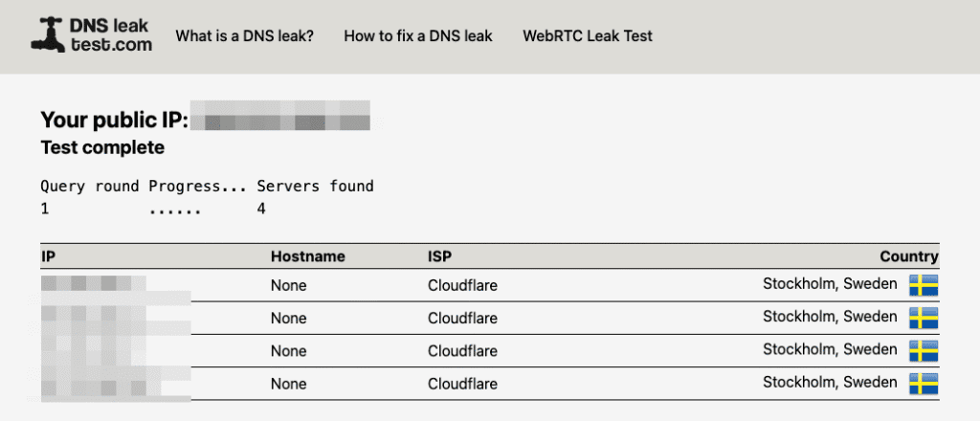Click the servers found count "4"

[261, 208]
